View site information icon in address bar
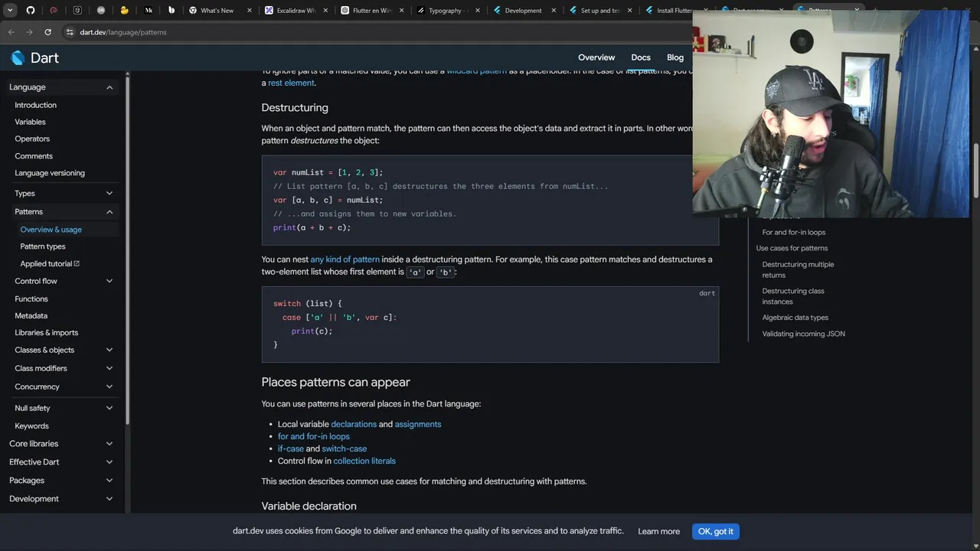 [x=70, y=32]
